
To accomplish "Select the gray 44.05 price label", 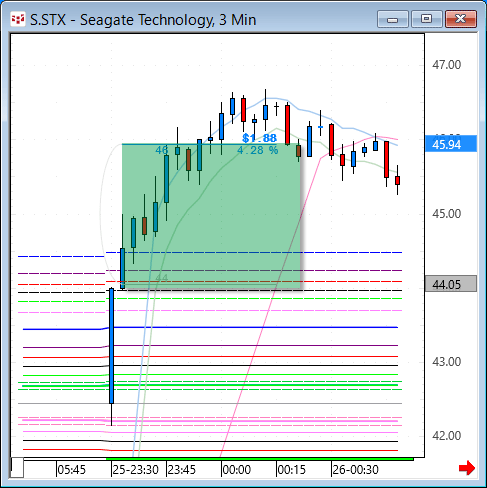I will (451, 284).
